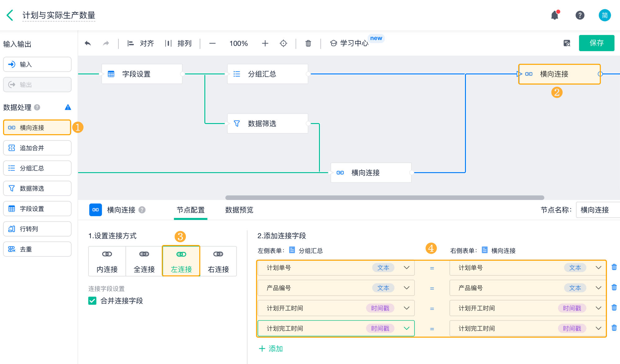This screenshot has height=364, width=620.
Task: Click the back arrow at top left
Action: 10,15
